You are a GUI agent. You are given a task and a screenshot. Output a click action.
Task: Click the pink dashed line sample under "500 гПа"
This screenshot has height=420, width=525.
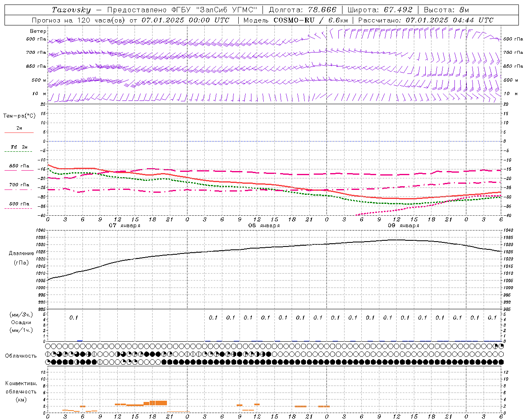click(x=18, y=208)
